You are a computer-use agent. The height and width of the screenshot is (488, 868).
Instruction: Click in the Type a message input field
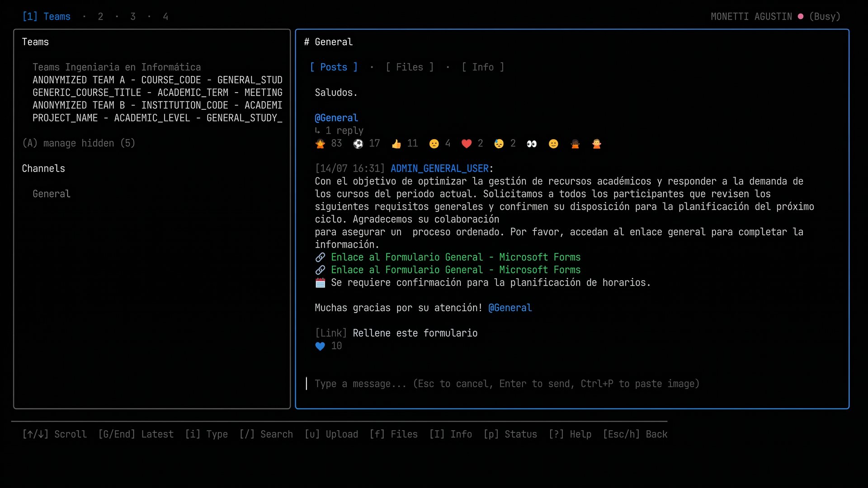(x=507, y=384)
